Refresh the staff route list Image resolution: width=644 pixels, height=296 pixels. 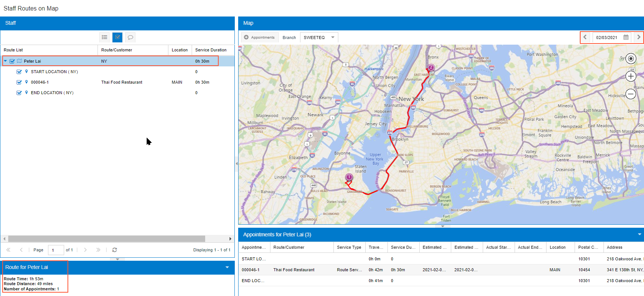click(x=115, y=250)
